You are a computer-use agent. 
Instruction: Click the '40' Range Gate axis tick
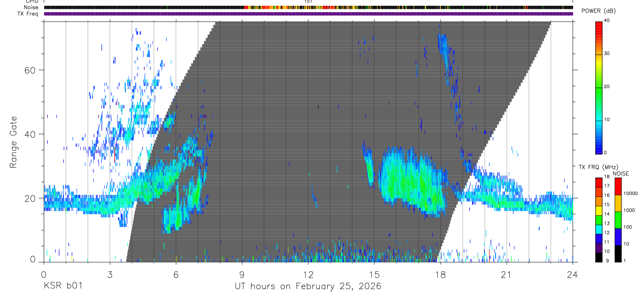point(30,134)
